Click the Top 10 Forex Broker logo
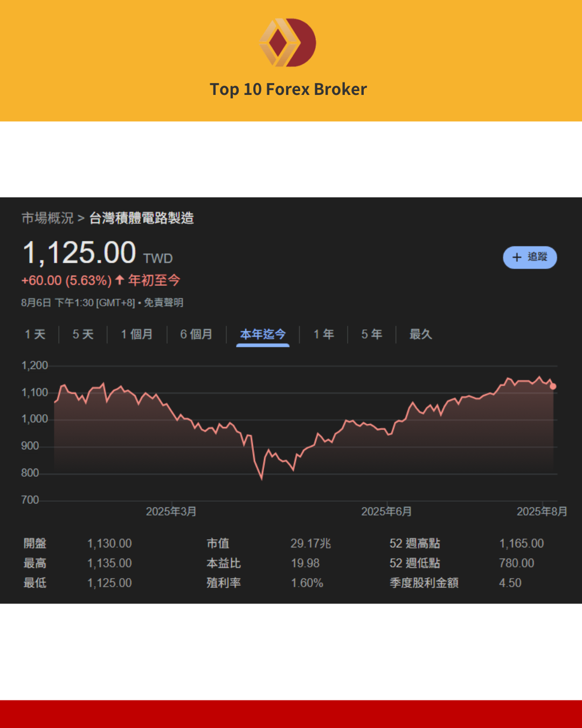 coord(288,43)
